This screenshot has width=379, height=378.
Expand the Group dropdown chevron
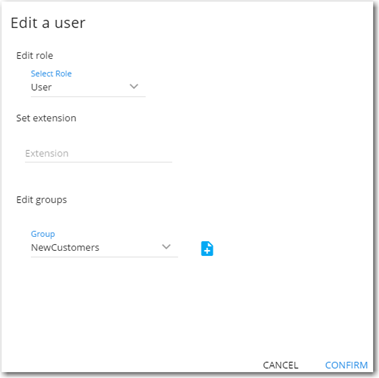166,247
